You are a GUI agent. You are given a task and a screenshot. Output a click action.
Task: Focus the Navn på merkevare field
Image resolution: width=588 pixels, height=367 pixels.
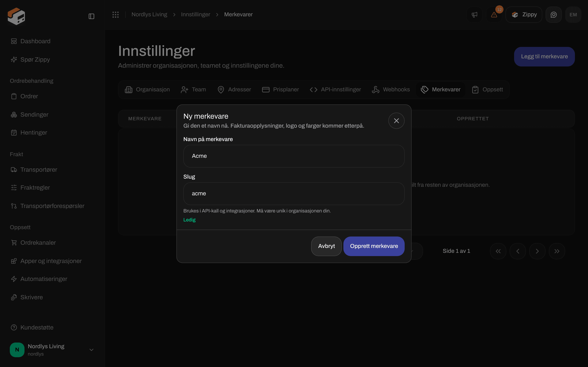[294, 156]
